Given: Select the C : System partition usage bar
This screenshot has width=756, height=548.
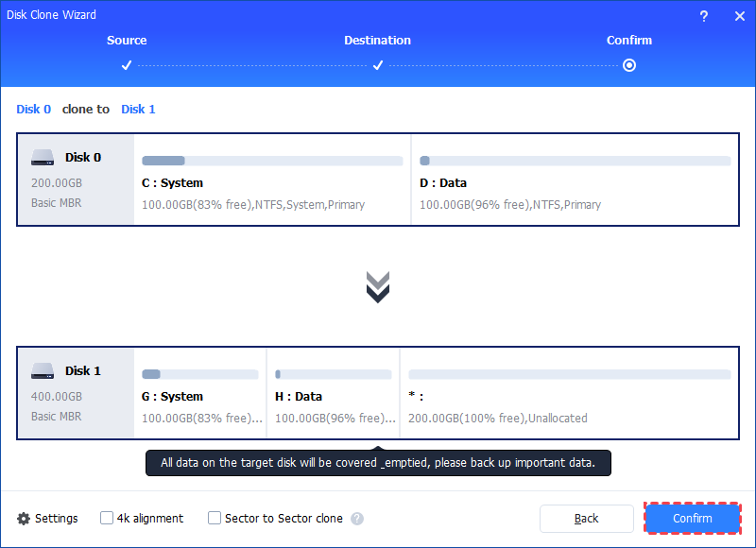Looking at the screenshot, I should point(272,162).
